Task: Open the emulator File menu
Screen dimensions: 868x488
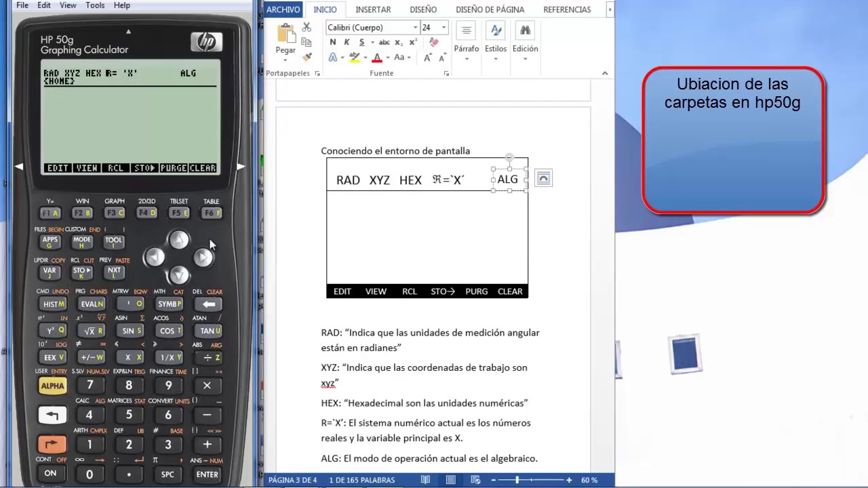Action: [22, 5]
